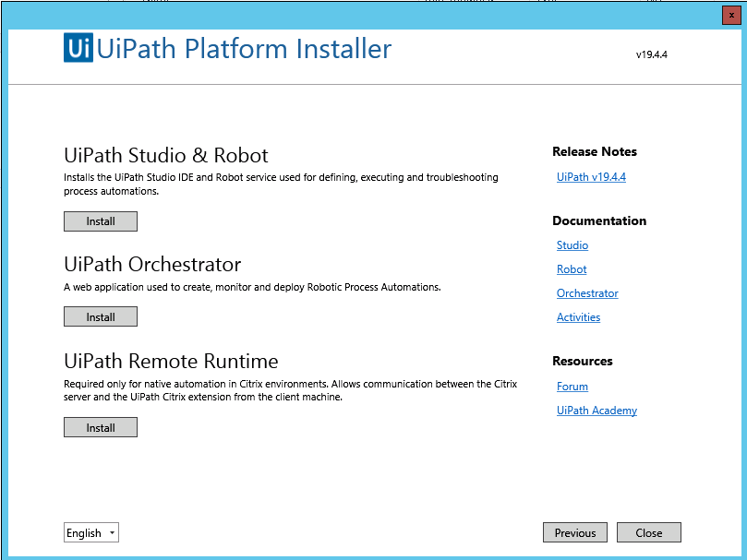Open the UiPath v19.4.4 release notes link

point(591,177)
